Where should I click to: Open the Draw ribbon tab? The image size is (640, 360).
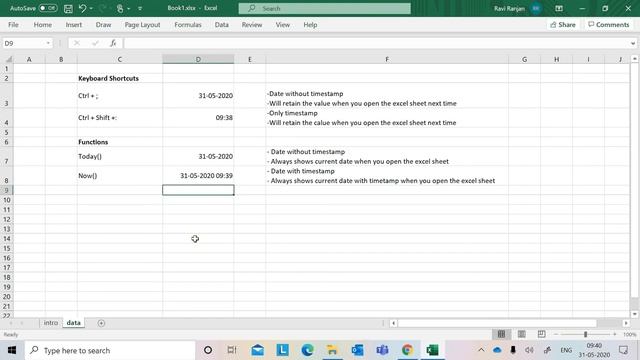[x=103, y=24]
